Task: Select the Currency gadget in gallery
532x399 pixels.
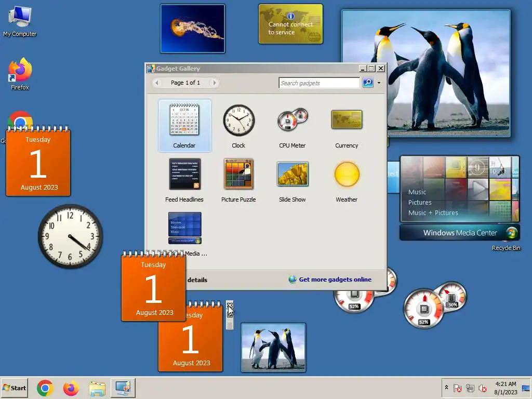Action: pyautogui.click(x=347, y=126)
